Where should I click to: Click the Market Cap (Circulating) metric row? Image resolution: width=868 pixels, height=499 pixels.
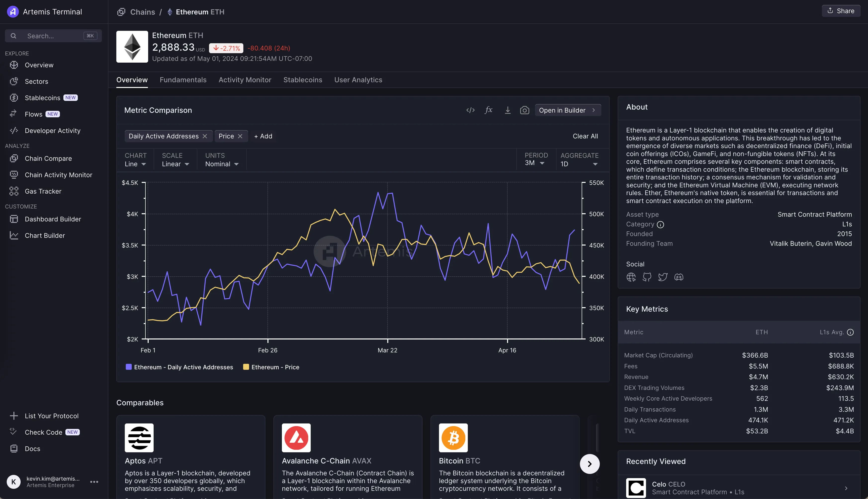click(x=739, y=355)
